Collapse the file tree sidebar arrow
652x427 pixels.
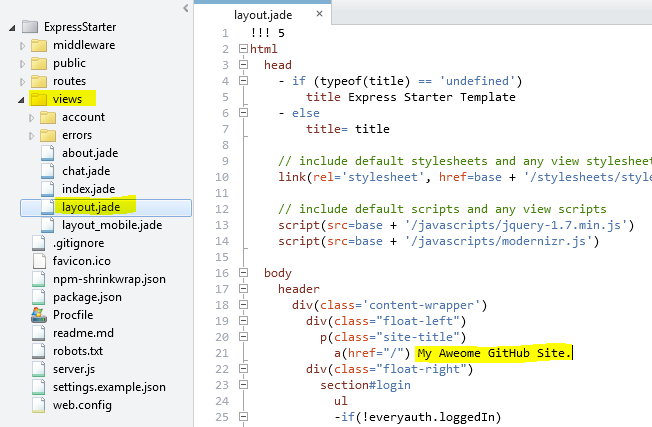point(186,8)
